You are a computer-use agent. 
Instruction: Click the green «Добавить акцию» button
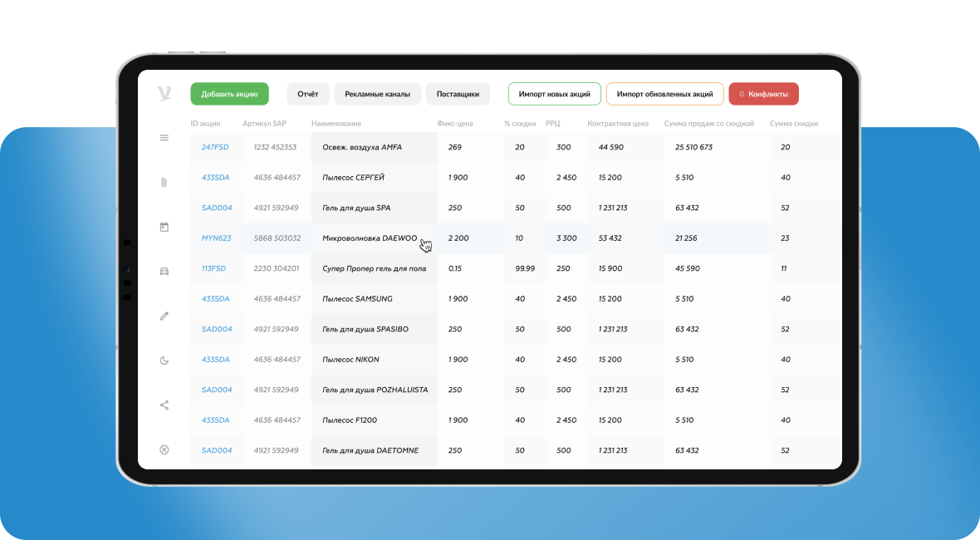click(228, 94)
